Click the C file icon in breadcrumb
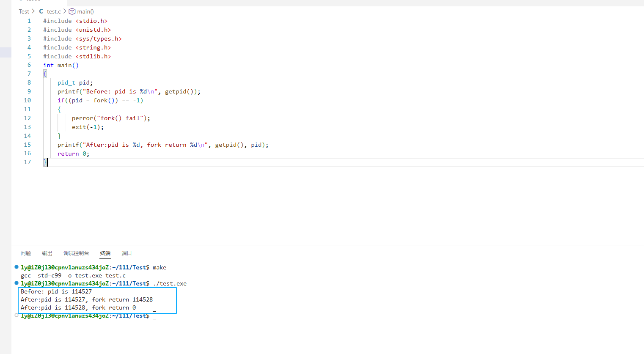 point(41,11)
